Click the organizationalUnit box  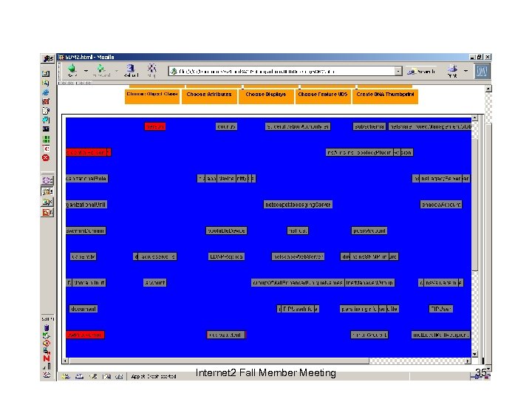86,205
